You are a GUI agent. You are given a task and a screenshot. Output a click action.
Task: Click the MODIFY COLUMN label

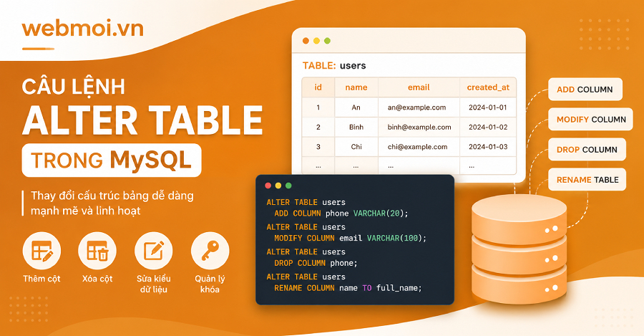(x=590, y=119)
